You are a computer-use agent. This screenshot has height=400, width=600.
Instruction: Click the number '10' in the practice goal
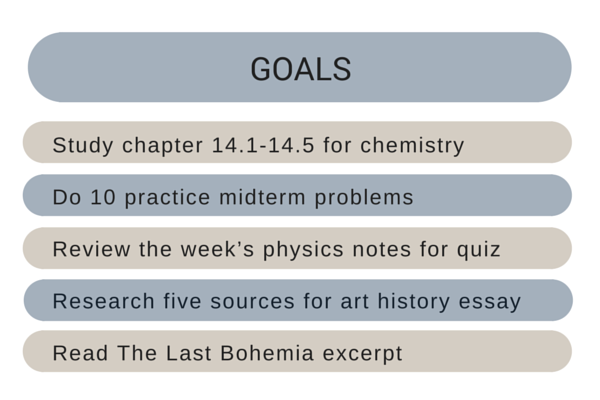coord(103,198)
